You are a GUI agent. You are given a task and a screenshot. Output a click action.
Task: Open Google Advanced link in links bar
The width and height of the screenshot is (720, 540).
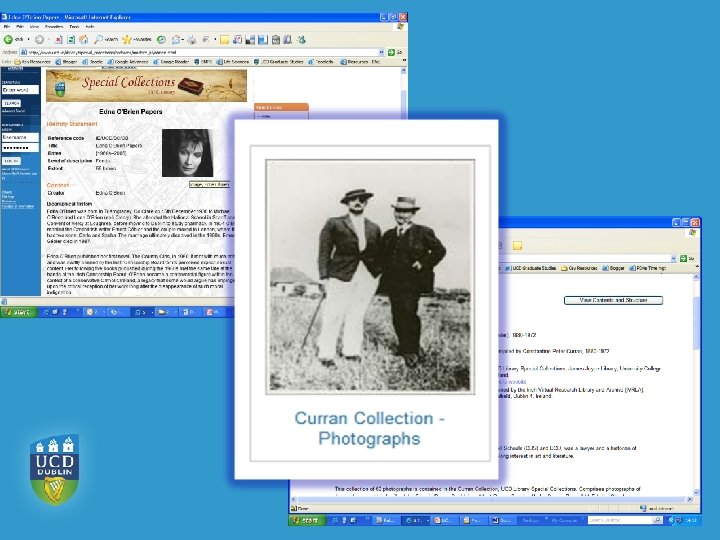pos(128,62)
